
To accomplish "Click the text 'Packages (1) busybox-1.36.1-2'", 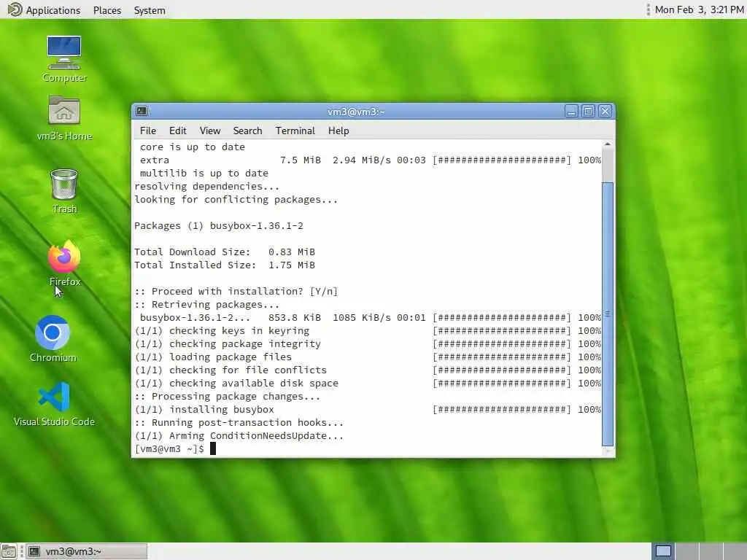I will coord(219,226).
